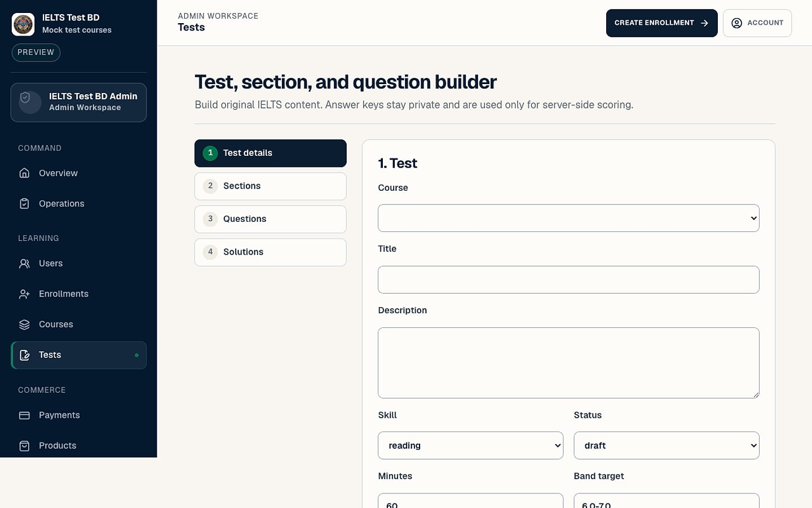
Task: Click the arrow icon in Create Enrollment
Action: coord(704,23)
